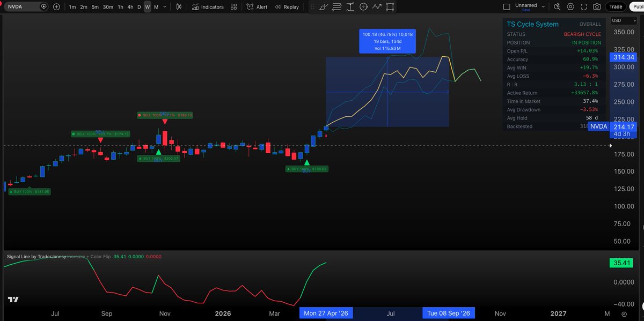Select the brush drawing tool
The height and width of the screenshot is (321, 644).
[323, 7]
